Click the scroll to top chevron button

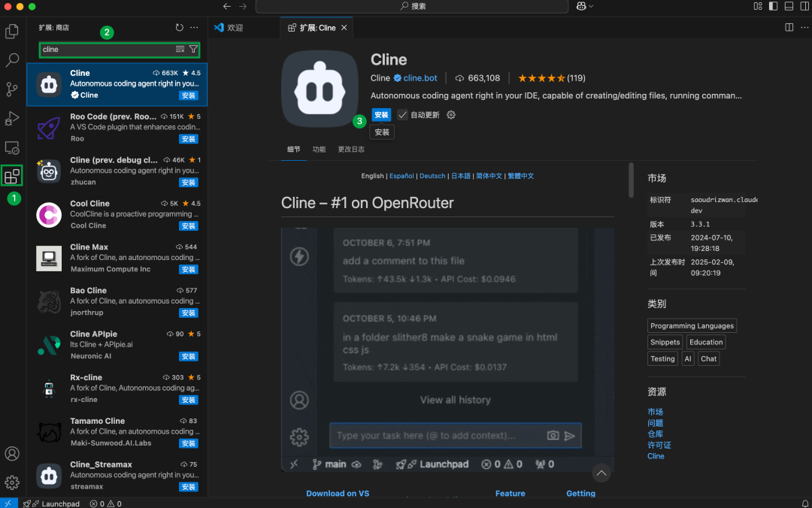pyautogui.click(x=601, y=473)
